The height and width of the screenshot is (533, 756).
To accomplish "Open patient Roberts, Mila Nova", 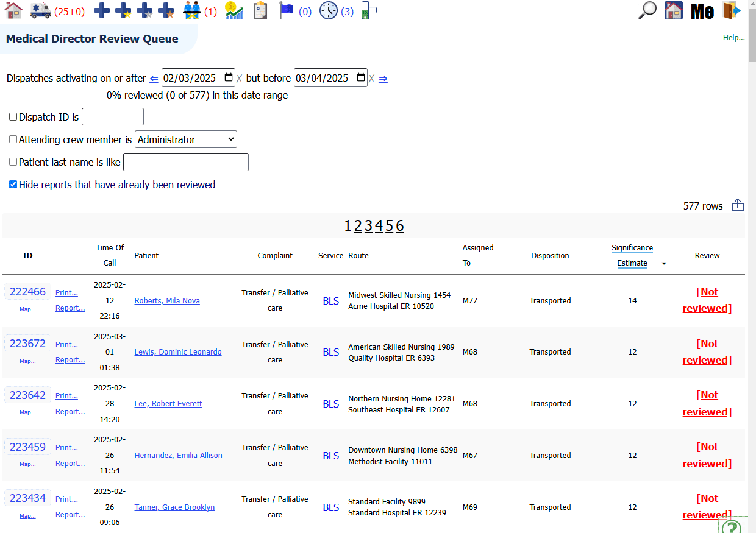I will point(167,301).
